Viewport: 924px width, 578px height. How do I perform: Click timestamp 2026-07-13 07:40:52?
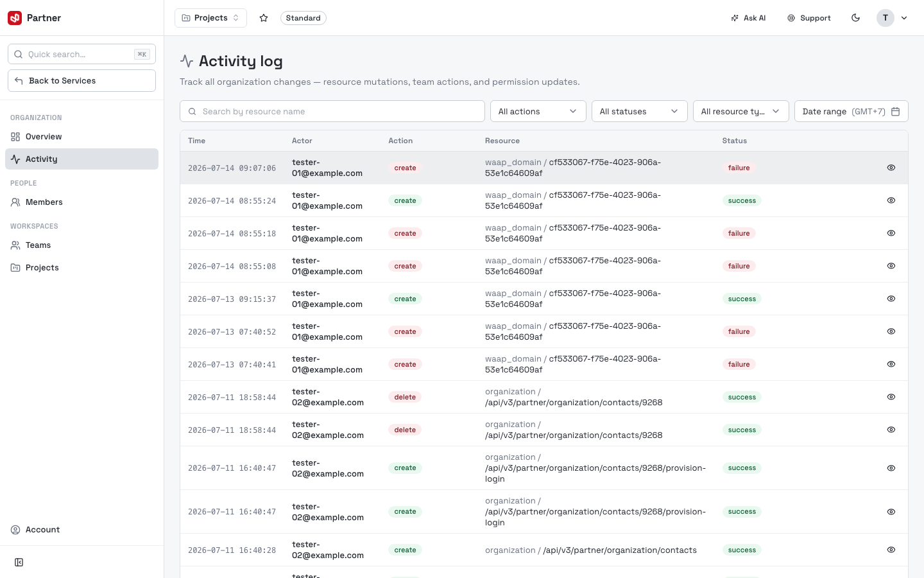232,332
